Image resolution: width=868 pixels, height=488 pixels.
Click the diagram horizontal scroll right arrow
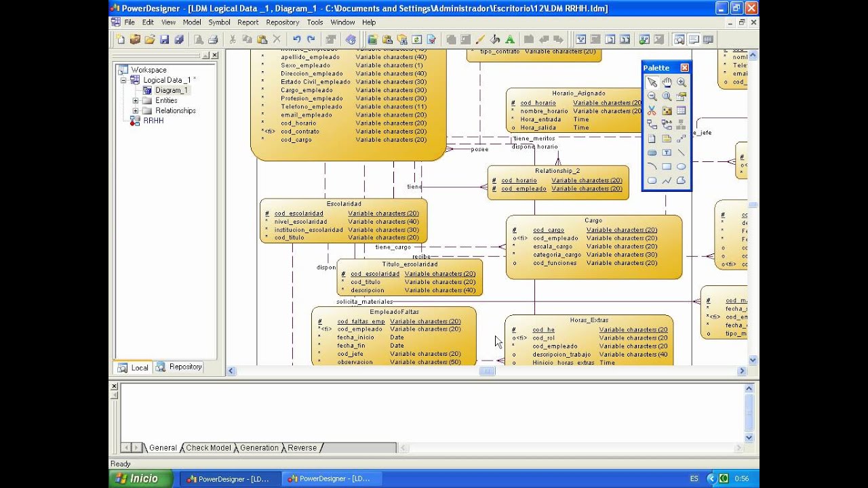[x=742, y=371]
